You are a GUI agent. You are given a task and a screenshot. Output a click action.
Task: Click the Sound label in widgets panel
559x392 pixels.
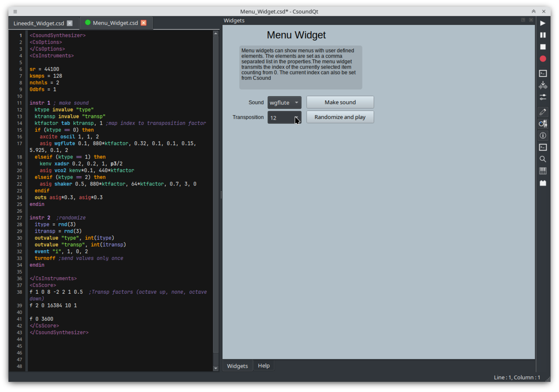coord(256,103)
